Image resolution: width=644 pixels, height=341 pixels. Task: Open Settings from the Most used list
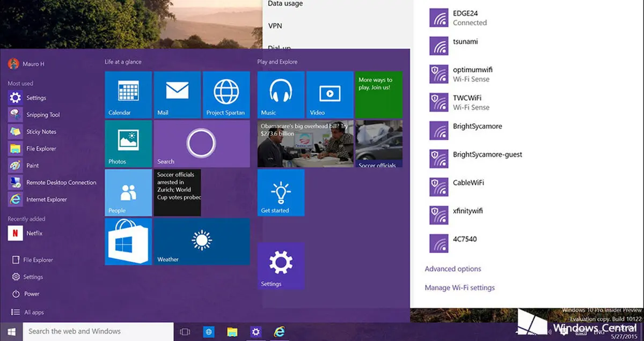coord(28,98)
